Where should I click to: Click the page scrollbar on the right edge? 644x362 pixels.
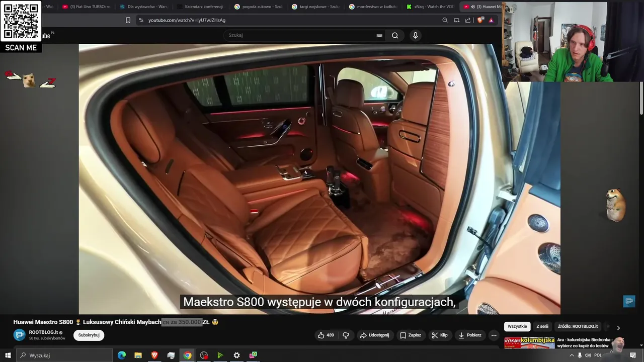click(x=641, y=99)
